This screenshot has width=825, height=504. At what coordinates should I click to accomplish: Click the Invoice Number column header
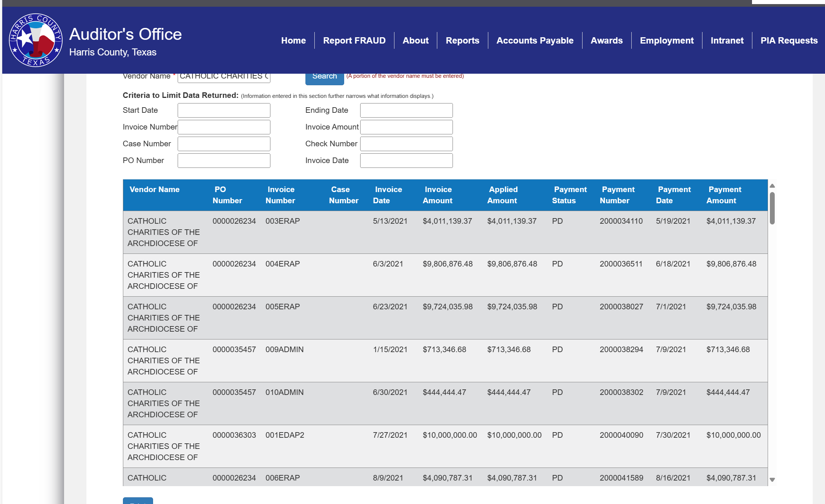click(x=280, y=195)
